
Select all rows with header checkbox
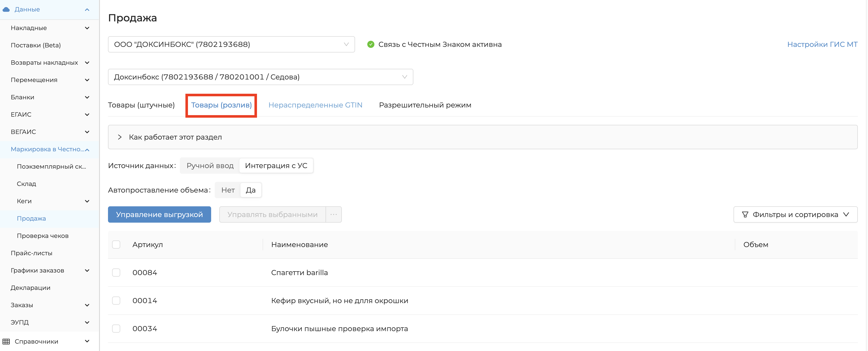pos(116,245)
